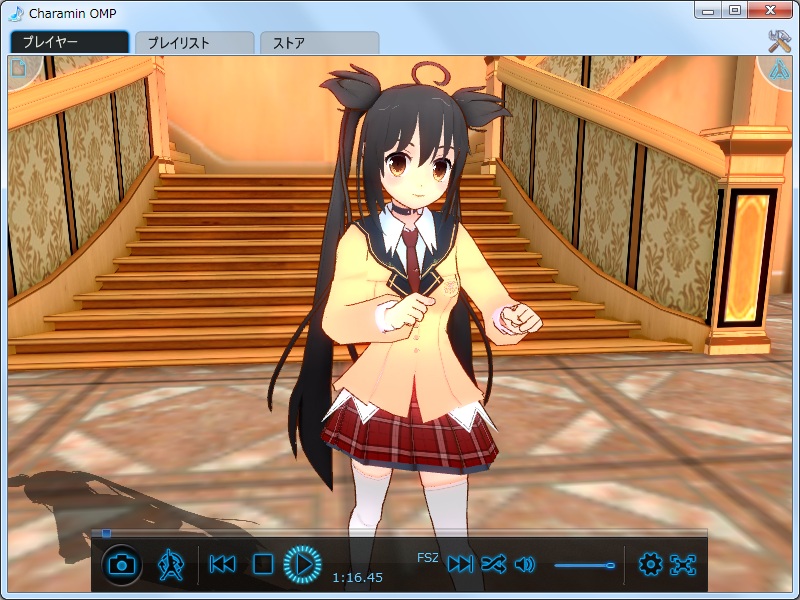
Task: Select the dancer pose icon beside the camera
Action: 170,564
